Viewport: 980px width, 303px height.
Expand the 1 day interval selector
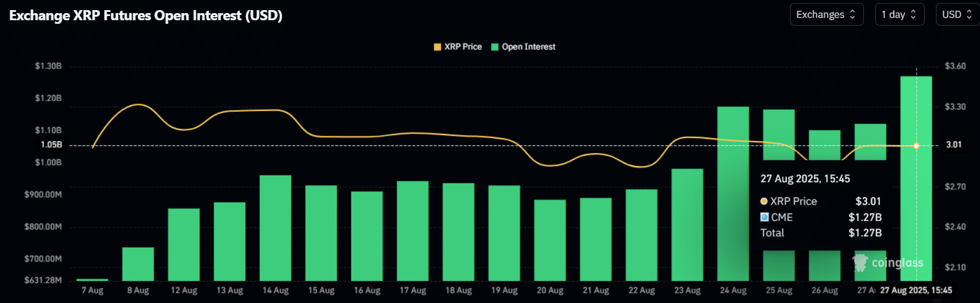pos(899,15)
